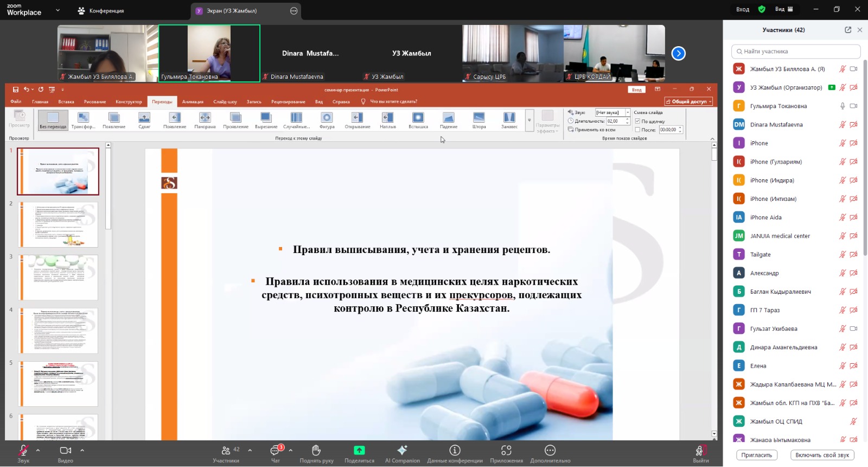Click the green Share screen icon

click(x=359, y=450)
